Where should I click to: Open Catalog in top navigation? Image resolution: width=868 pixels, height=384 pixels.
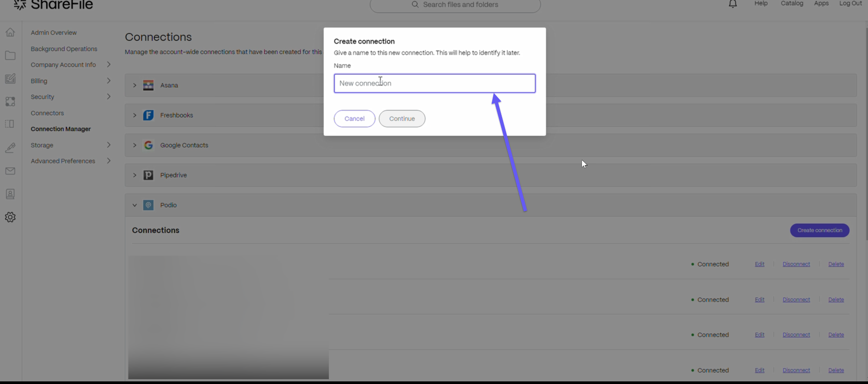click(x=792, y=3)
